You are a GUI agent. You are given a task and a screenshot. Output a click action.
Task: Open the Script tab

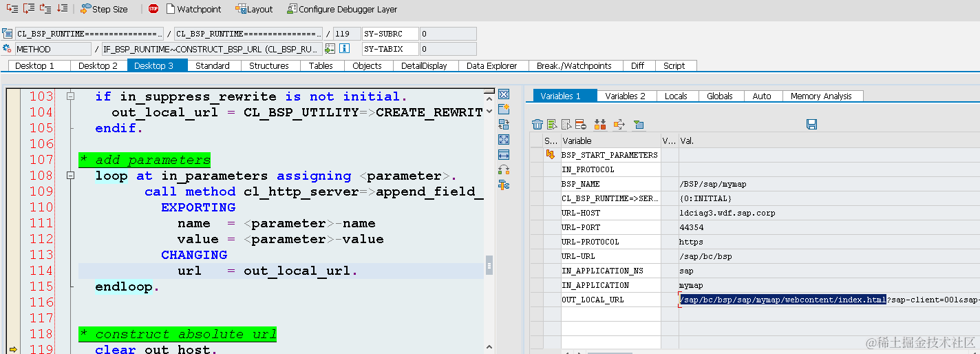point(675,65)
